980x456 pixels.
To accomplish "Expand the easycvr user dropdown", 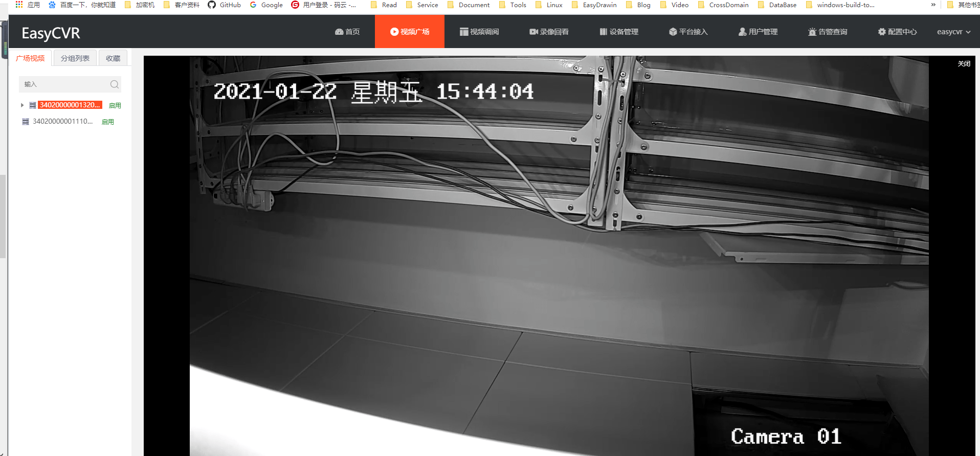I will coord(953,32).
